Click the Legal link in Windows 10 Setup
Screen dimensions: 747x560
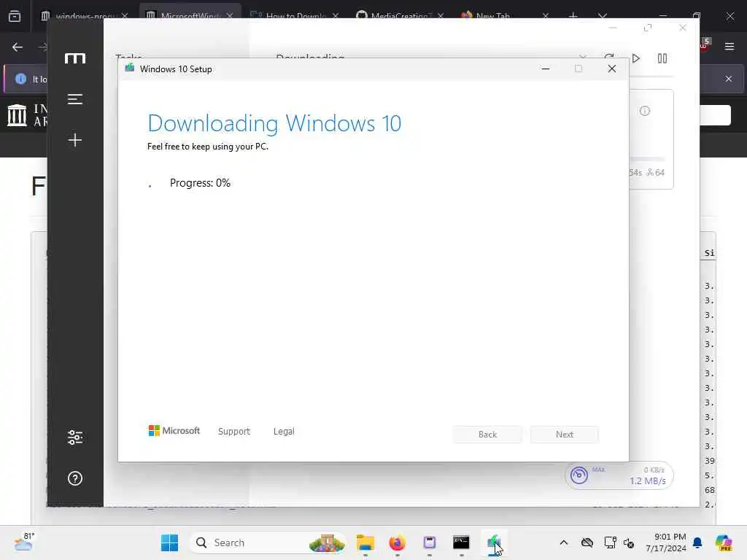click(x=284, y=432)
